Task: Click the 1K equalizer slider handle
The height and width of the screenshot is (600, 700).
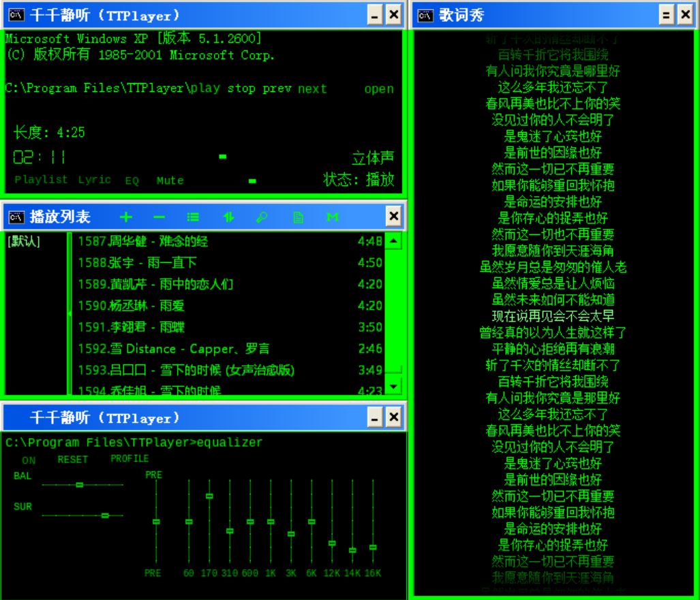Action: [271, 522]
